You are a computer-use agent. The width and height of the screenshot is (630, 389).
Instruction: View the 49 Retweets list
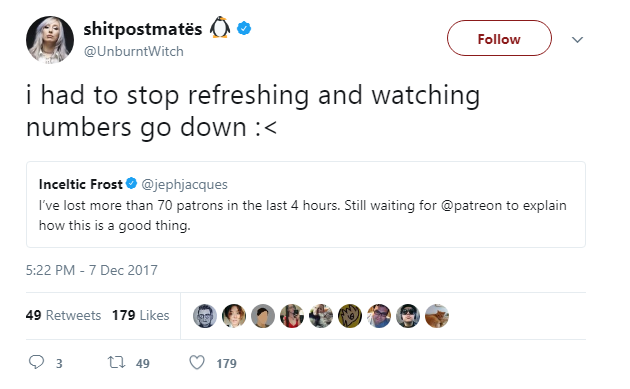(x=63, y=315)
